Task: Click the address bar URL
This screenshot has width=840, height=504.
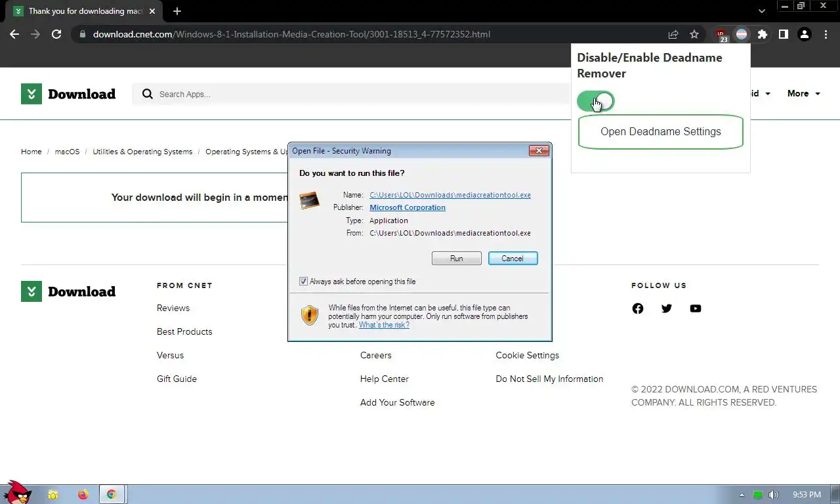Action: (x=291, y=34)
